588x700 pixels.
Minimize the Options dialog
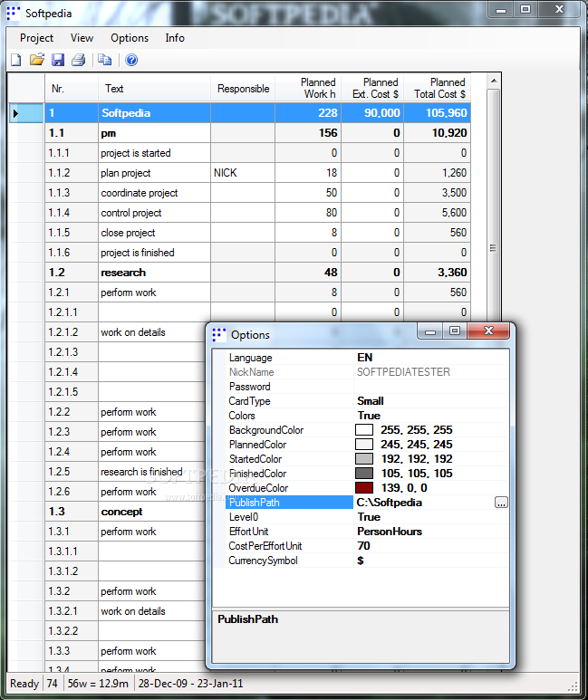click(430, 331)
